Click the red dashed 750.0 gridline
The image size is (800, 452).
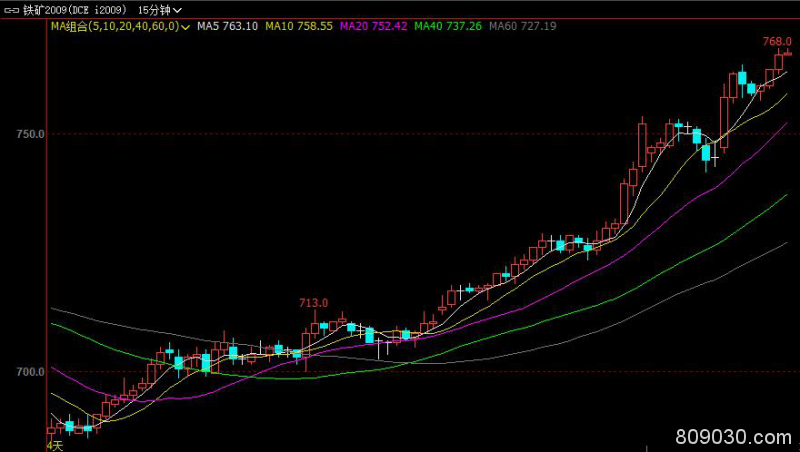[400, 133]
